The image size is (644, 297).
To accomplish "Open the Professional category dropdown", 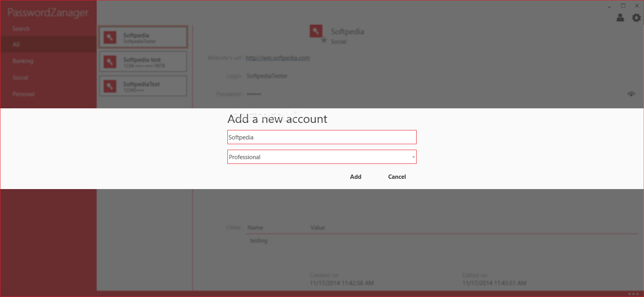I will [322, 157].
